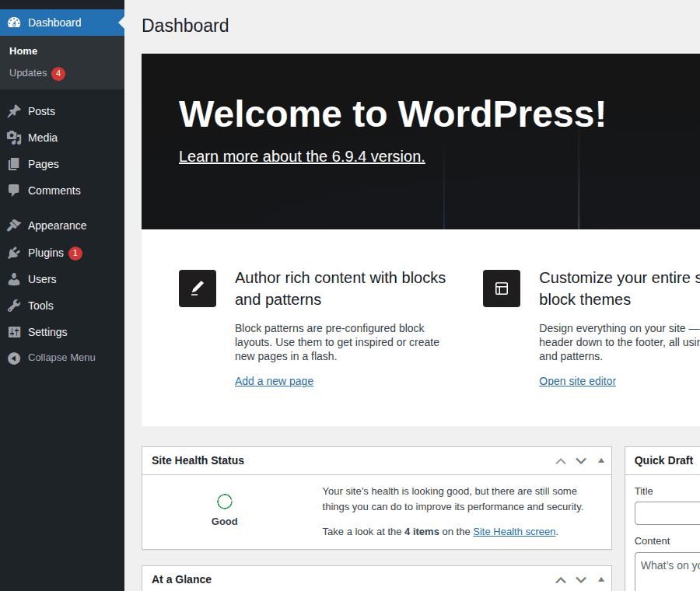
Task: Open the Appearance menu label
Action: [57, 226]
